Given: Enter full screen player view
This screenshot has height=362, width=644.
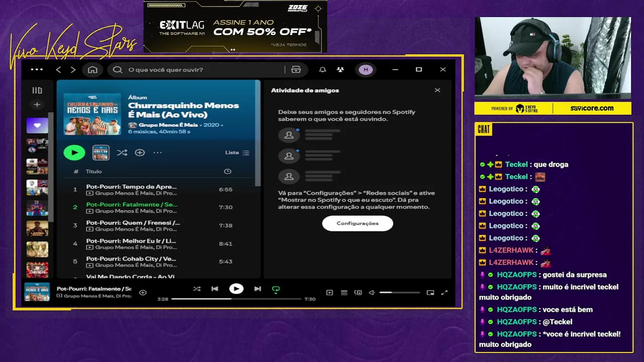Looking at the screenshot, I should [444, 293].
